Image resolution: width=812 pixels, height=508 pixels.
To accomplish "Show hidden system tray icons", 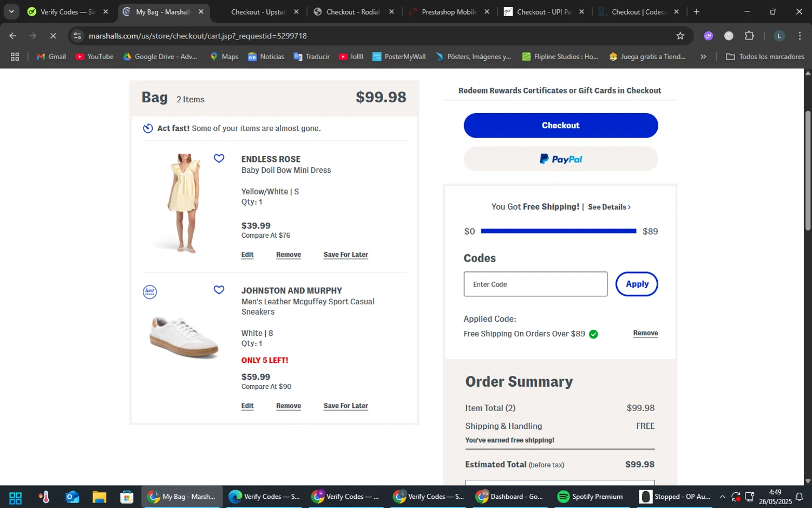I will tap(722, 497).
